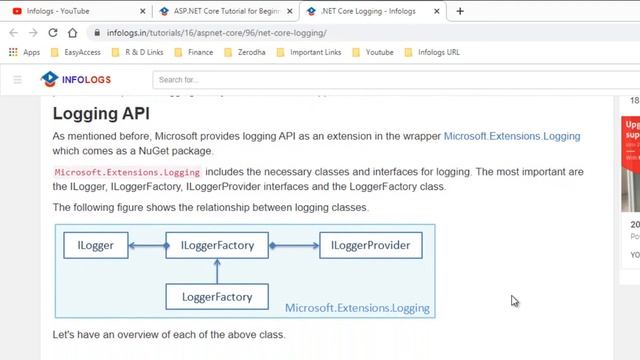
Task: Click the Microsoft.Extensions.Logging inline code text
Action: (127, 172)
